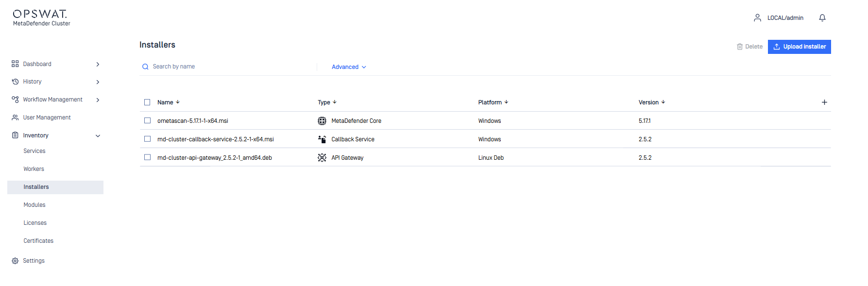Click the user profile icon
Image resolution: width=868 pixels, height=286 pixels.
tap(757, 18)
